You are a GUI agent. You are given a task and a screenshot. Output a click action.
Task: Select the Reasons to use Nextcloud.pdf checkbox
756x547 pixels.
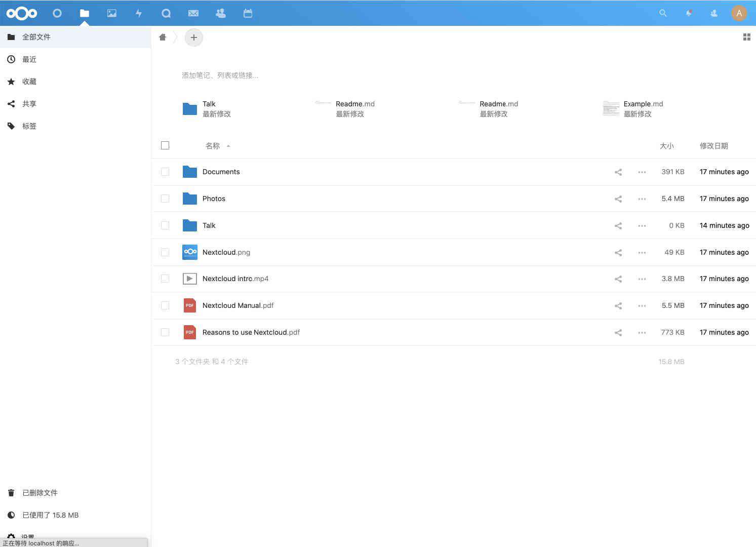165,332
